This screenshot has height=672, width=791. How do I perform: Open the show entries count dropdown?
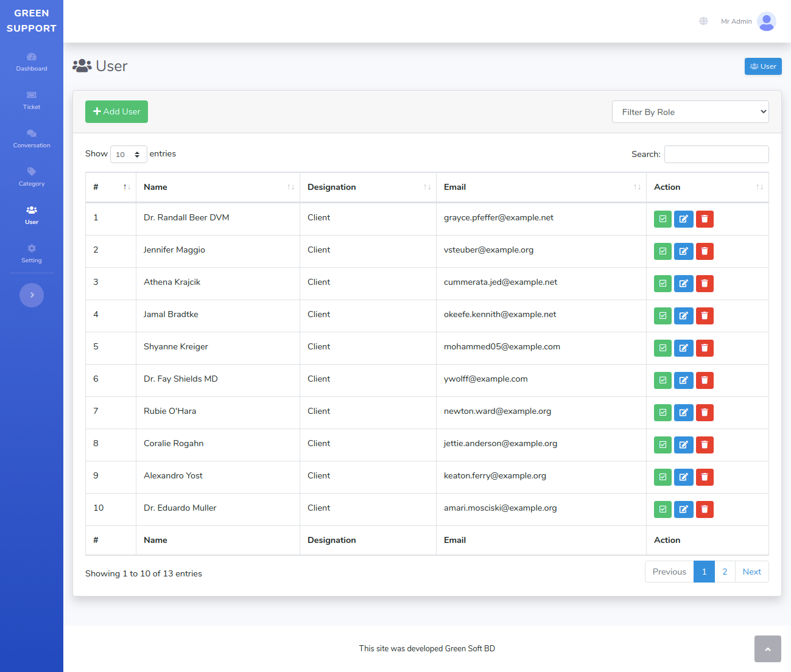(128, 155)
